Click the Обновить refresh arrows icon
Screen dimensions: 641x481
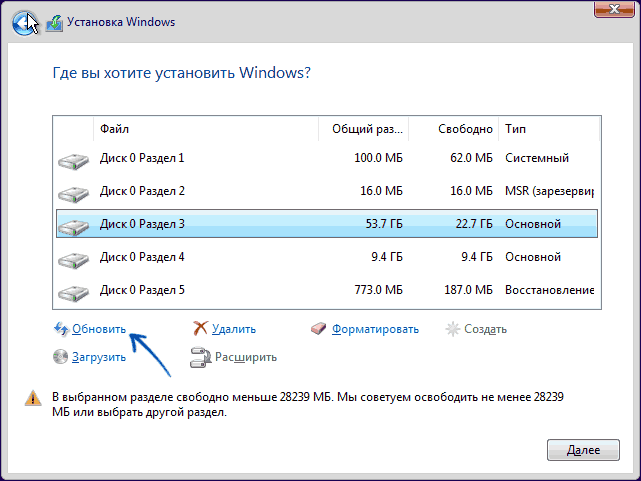coord(61,329)
